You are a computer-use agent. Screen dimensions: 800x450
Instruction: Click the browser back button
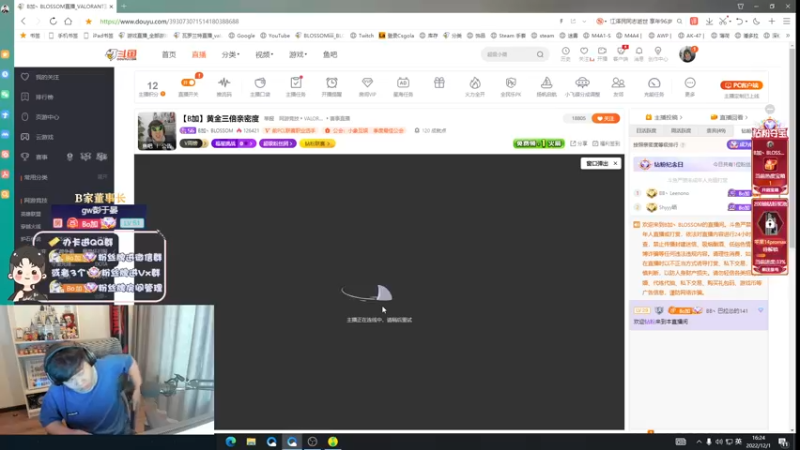point(23,21)
